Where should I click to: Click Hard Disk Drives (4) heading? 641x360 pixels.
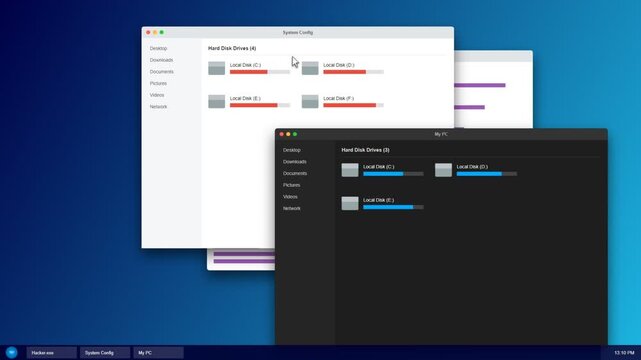(x=232, y=48)
